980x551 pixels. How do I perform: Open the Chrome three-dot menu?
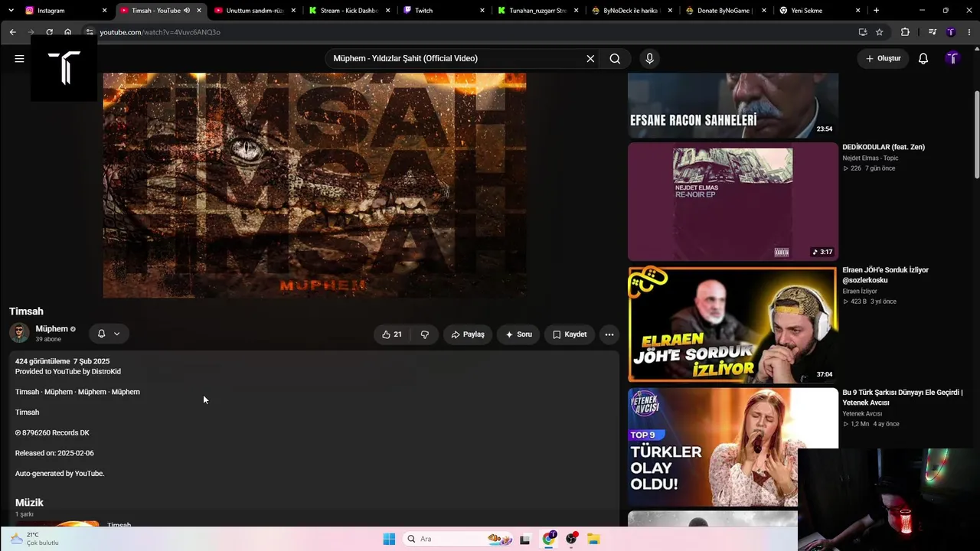point(968,32)
